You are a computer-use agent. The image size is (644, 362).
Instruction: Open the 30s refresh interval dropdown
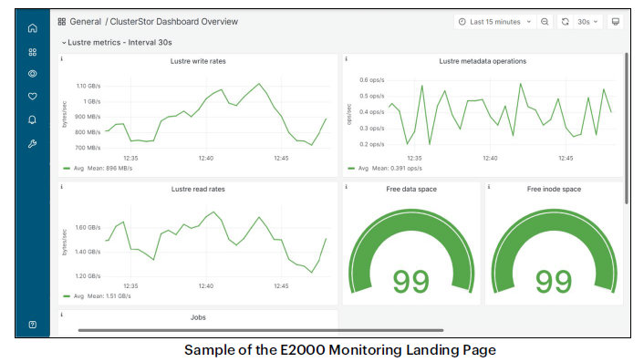pyautogui.click(x=587, y=22)
